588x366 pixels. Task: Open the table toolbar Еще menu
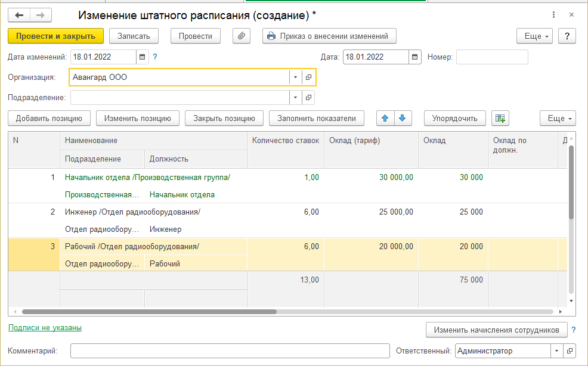558,118
